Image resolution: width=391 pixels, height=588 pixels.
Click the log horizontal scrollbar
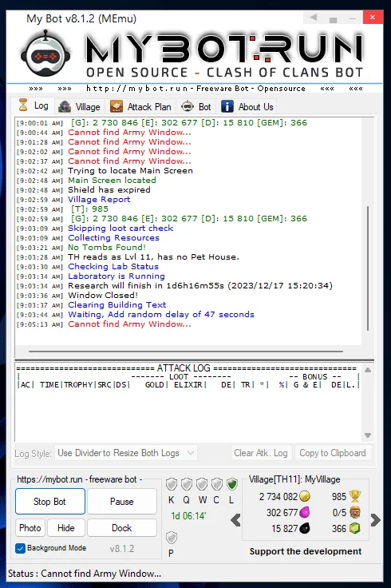[186, 352]
